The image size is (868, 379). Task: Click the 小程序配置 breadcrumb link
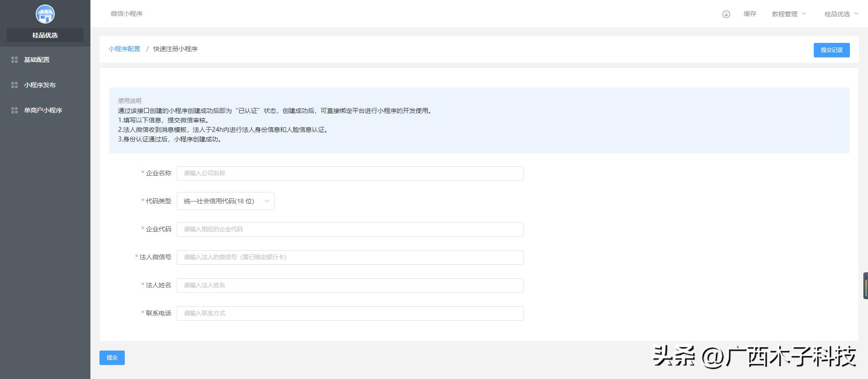pos(124,49)
